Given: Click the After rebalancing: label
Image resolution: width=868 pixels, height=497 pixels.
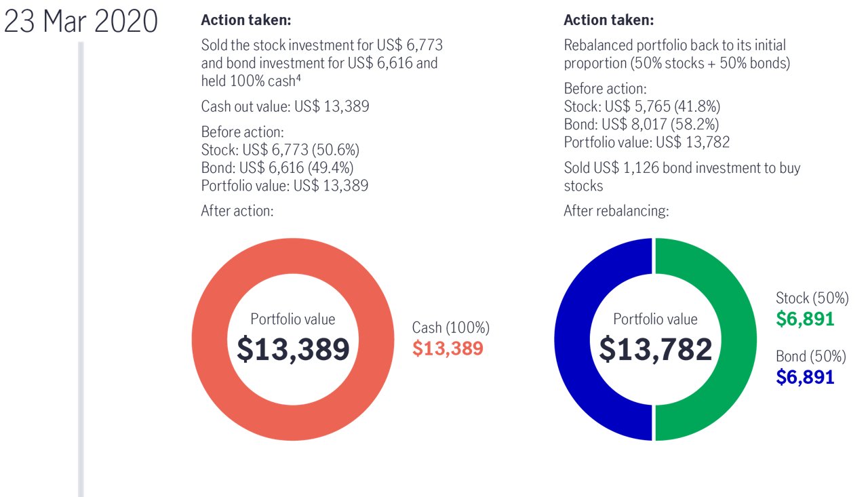Looking at the screenshot, I should [x=616, y=211].
